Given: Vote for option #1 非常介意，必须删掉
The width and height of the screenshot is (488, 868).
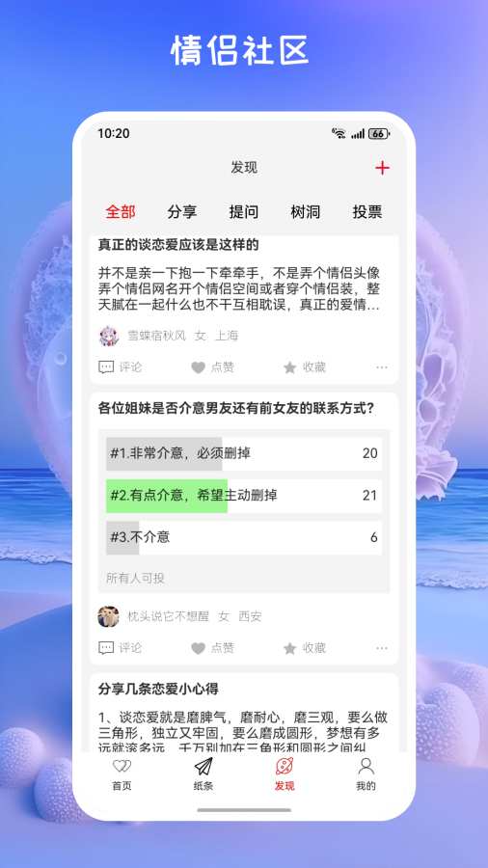Looking at the screenshot, I should [x=244, y=453].
